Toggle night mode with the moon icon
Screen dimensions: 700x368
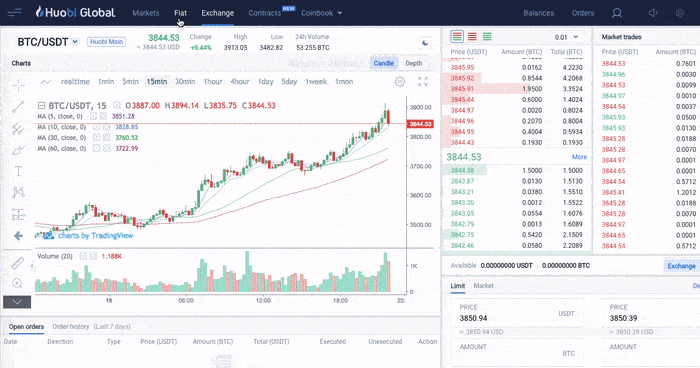tap(425, 43)
